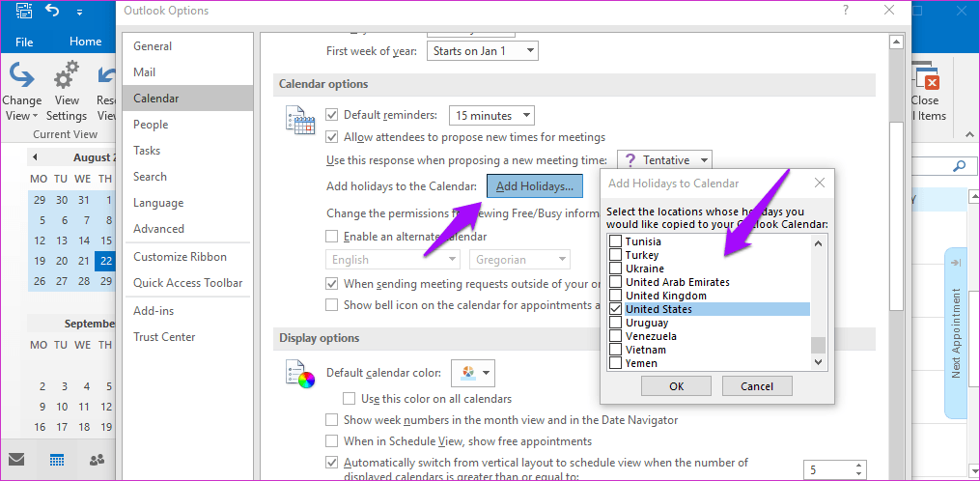Click Cancel in Add Holidays dialog
This screenshot has width=980, height=481.
[x=757, y=386]
